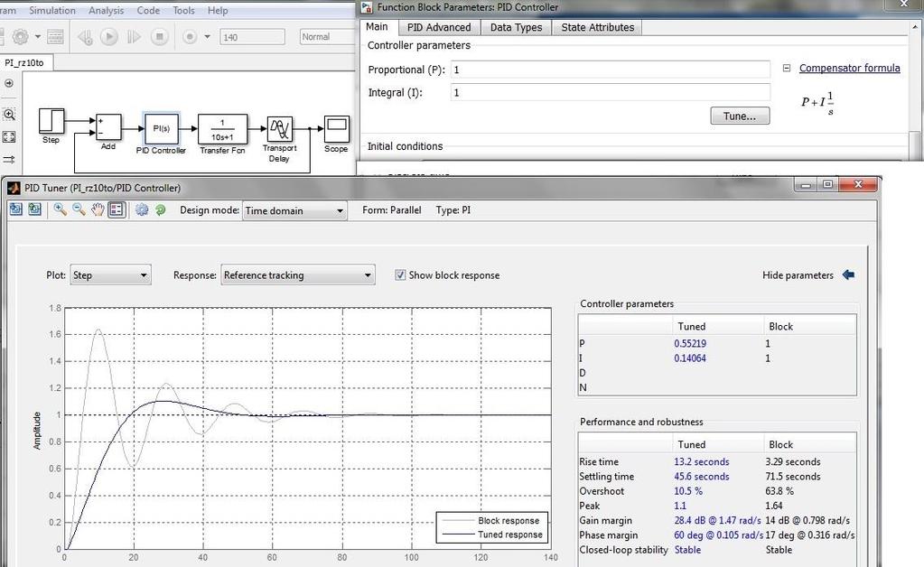The image size is (924, 567).
Task: Select the Zoom In tool in PID Tuner
Action: [x=60, y=209]
